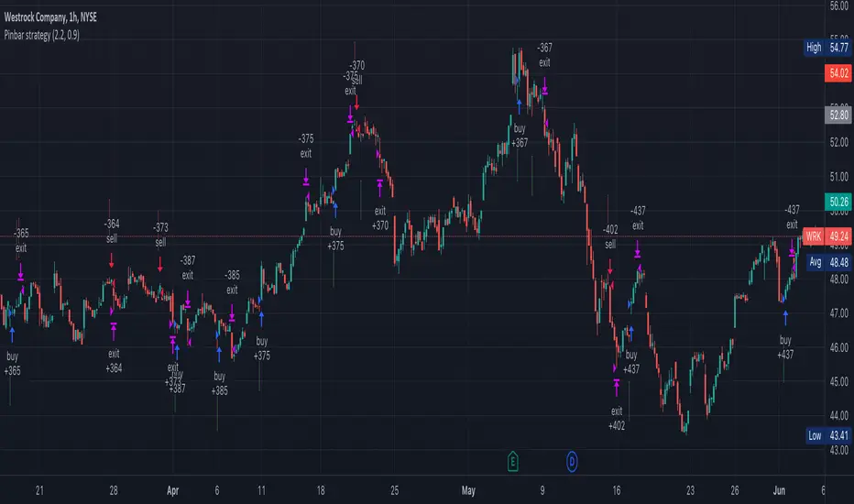
Task: Select the High 54.77 price label
Action: [827, 48]
